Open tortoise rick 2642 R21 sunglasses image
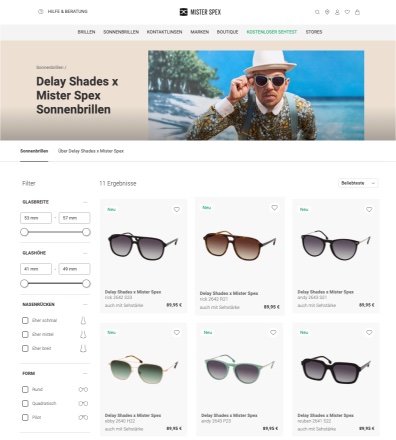This screenshot has width=396, height=440. [239, 246]
